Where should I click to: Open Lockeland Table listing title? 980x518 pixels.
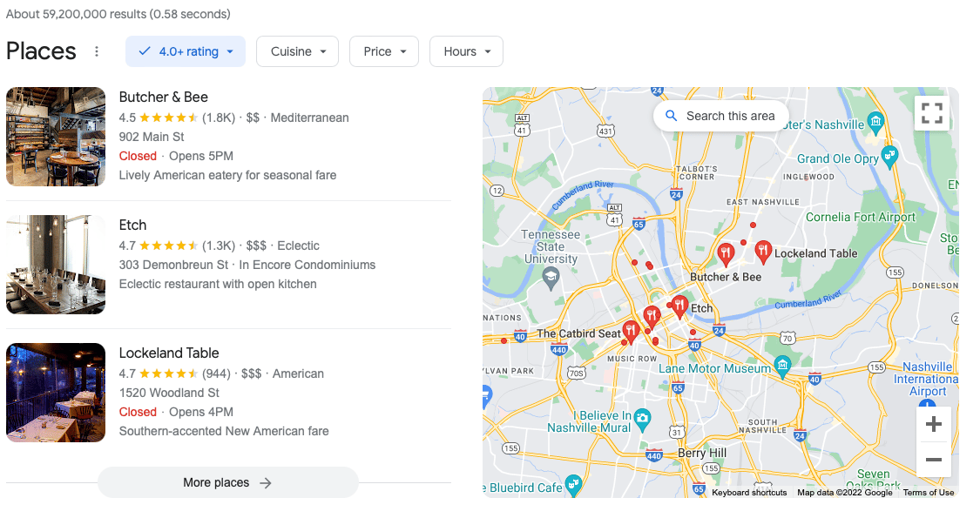click(x=169, y=353)
